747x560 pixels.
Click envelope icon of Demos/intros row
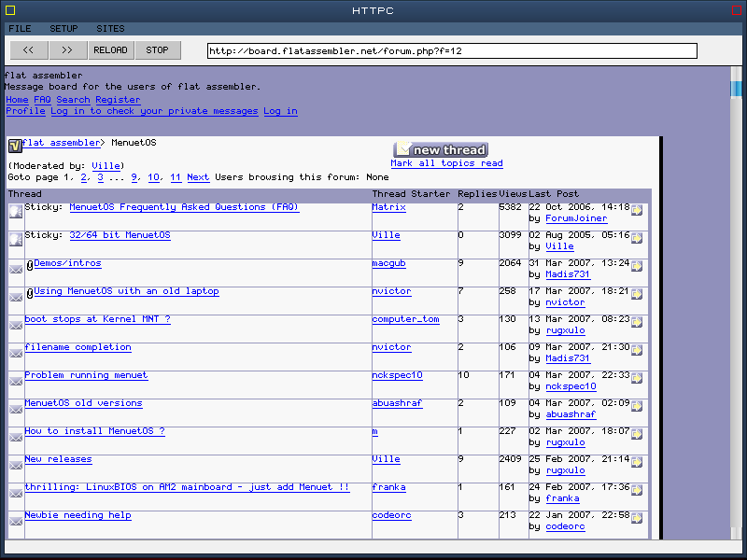click(16, 270)
